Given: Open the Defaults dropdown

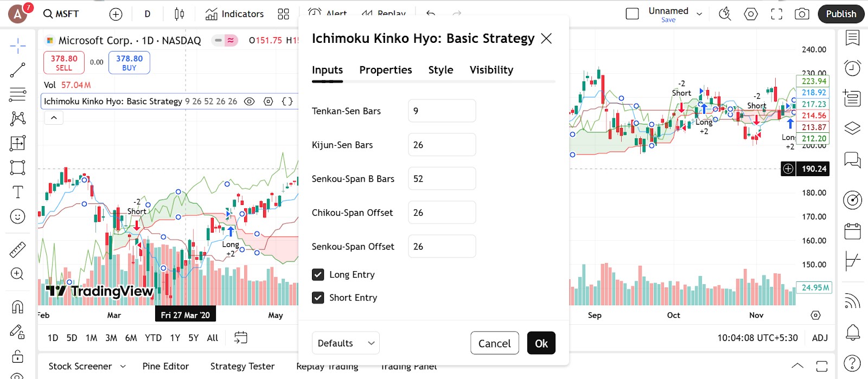Looking at the screenshot, I should point(346,343).
